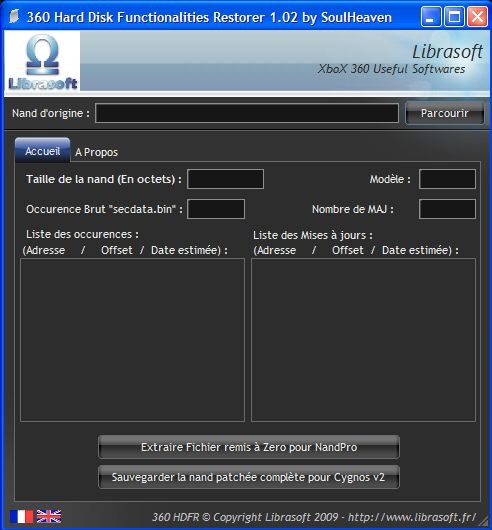Click inside the Liste des Mises à jours box

tap(364, 340)
